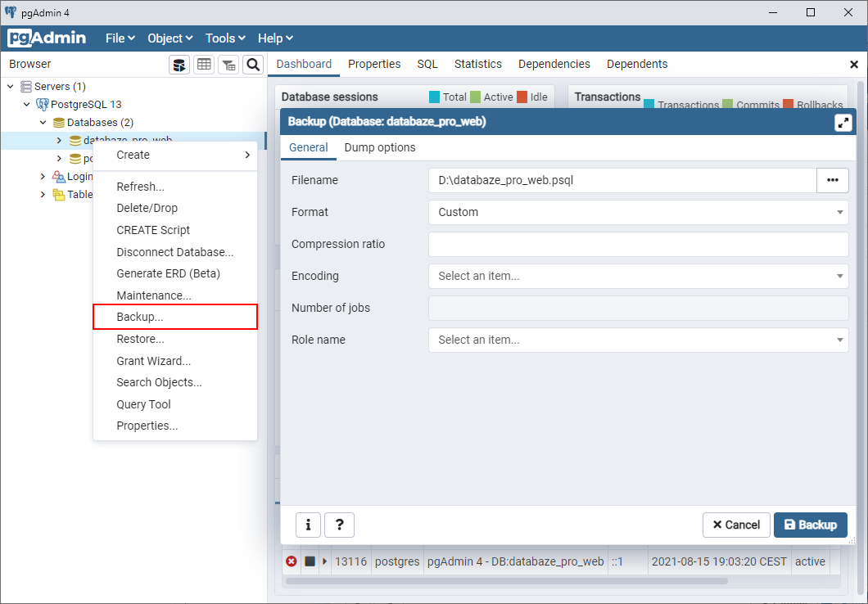Click the pg_dump info icon in Backup dialog
The image size is (868, 604).
tap(308, 525)
